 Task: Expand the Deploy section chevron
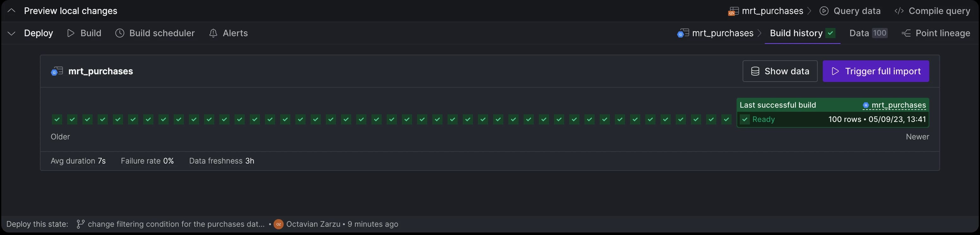tap(11, 34)
